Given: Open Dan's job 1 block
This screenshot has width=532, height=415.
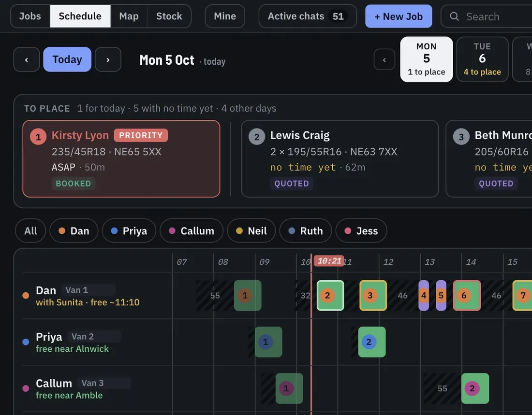Looking at the screenshot, I should pos(248,296).
